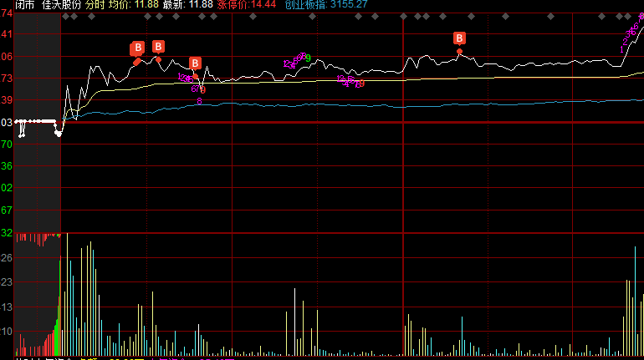Select the tallest yellow volume bar at open
644x360 pixels.
tap(68, 294)
